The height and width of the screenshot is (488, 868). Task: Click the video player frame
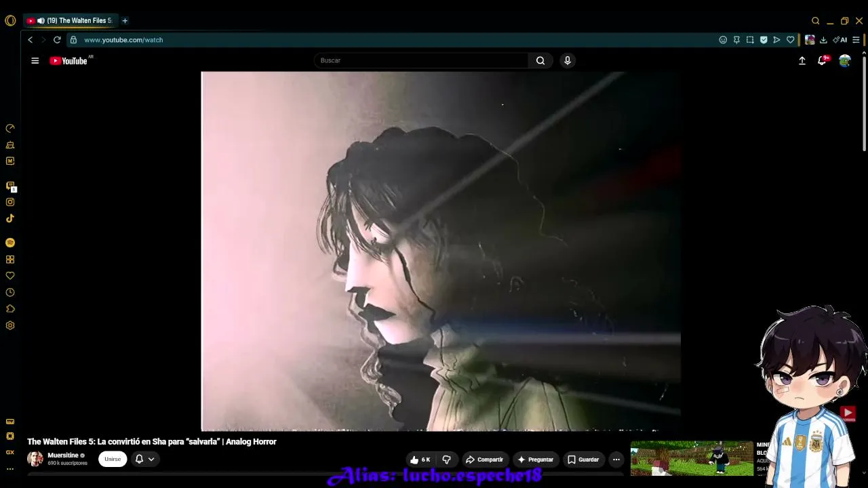click(441, 251)
